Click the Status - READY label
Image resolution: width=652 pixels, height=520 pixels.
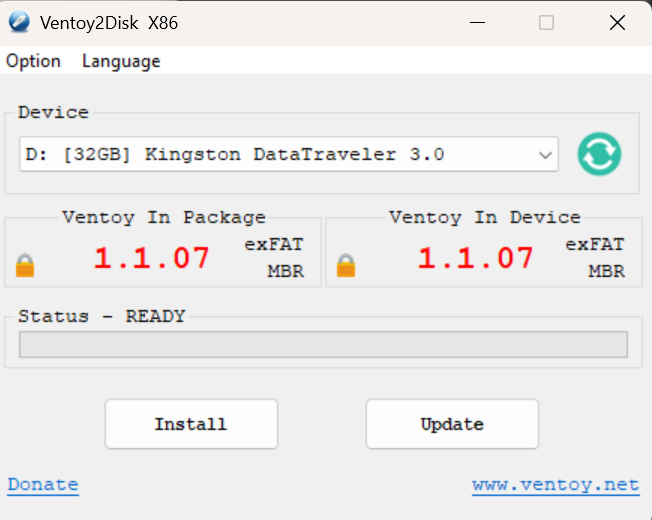tap(102, 316)
